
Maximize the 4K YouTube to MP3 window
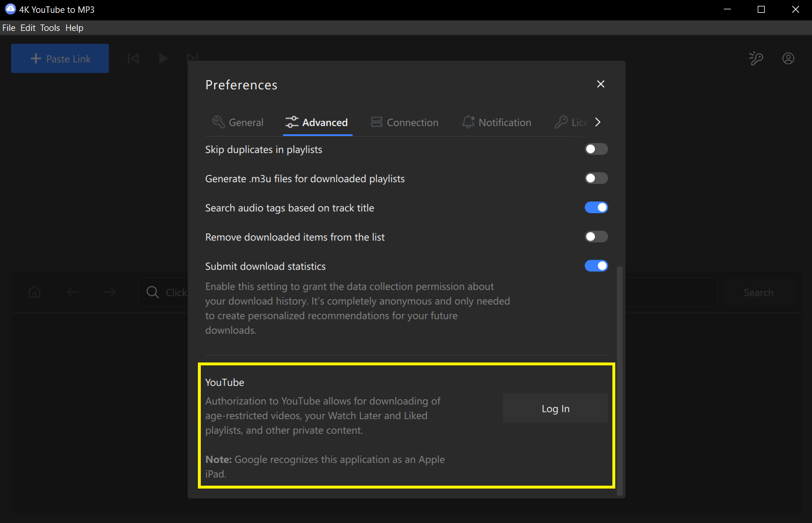(x=761, y=9)
